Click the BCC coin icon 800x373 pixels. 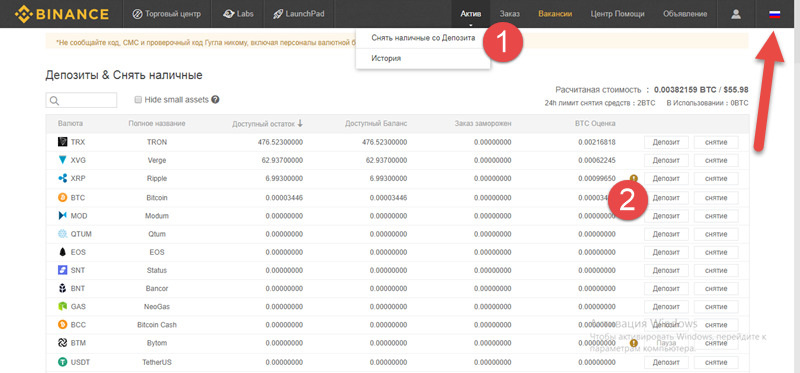63,325
